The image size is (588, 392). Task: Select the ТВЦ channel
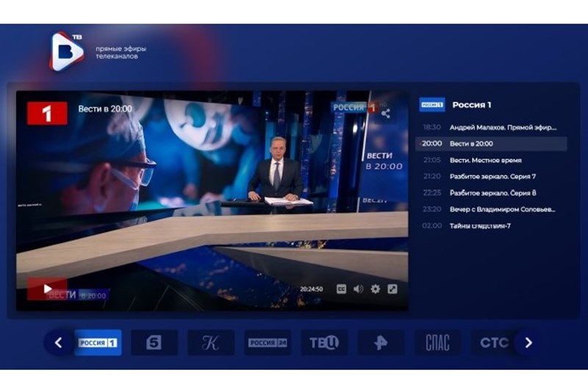click(x=324, y=343)
